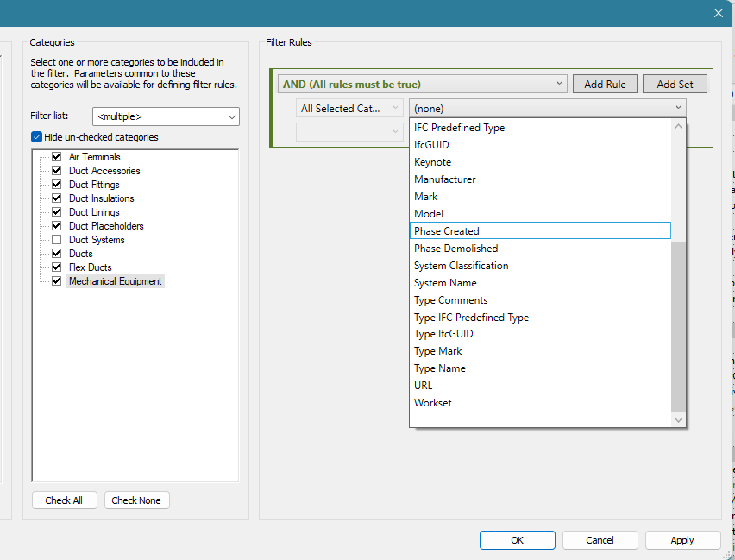
Task: Apply the filter changes
Action: (x=682, y=539)
